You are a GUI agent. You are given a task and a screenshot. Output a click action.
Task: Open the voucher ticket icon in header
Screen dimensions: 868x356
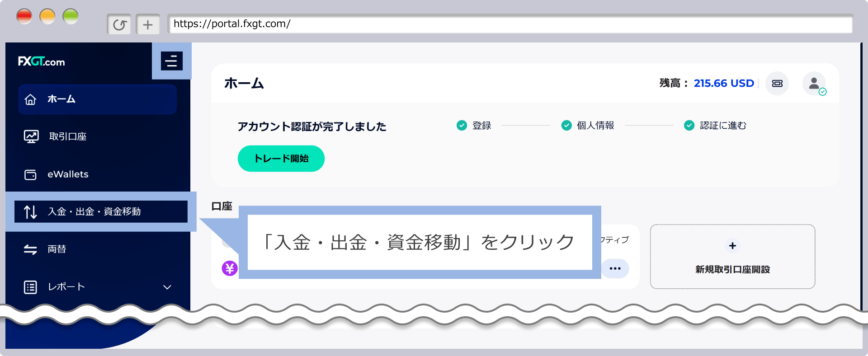(x=777, y=84)
